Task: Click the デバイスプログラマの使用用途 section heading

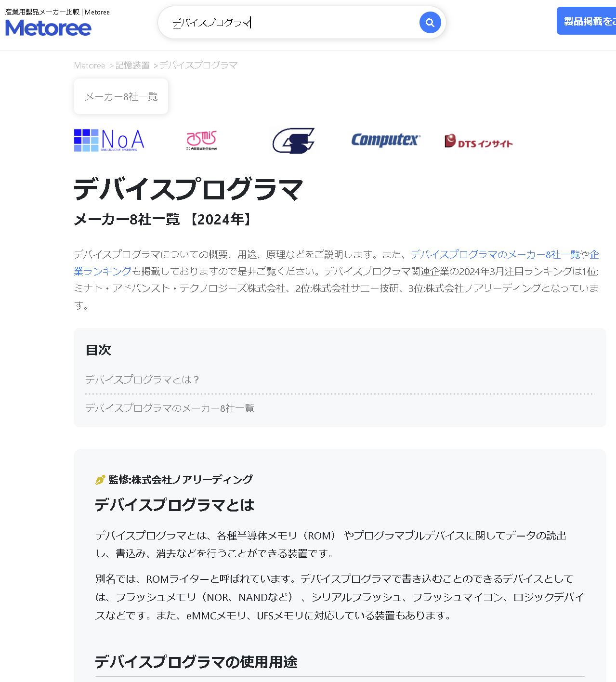Action: [196, 662]
